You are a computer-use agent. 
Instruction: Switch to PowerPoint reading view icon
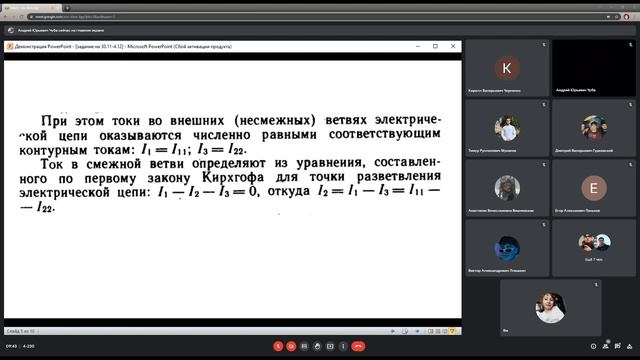pyautogui.click(x=444, y=331)
